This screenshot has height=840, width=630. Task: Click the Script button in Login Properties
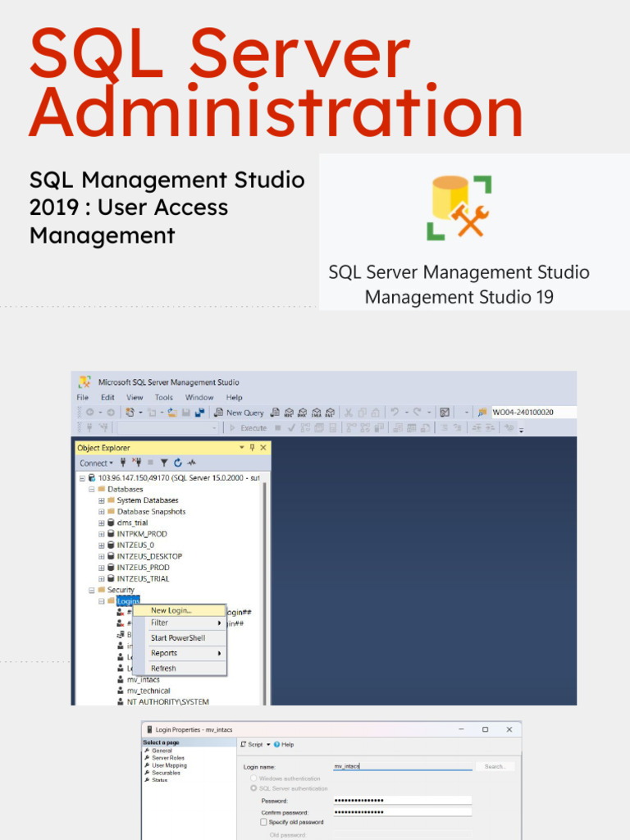(252, 745)
